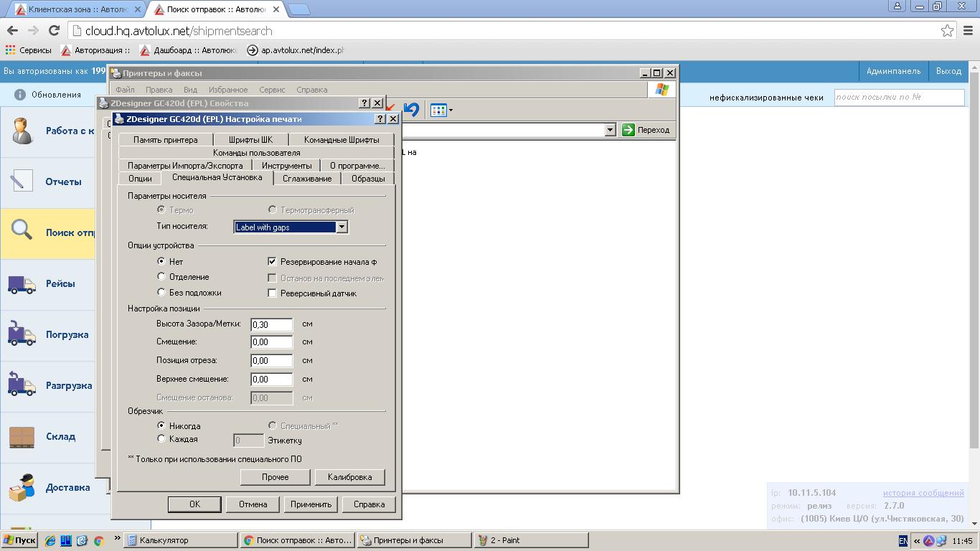
Task: Click the Калибровка button
Action: (x=349, y=477)
